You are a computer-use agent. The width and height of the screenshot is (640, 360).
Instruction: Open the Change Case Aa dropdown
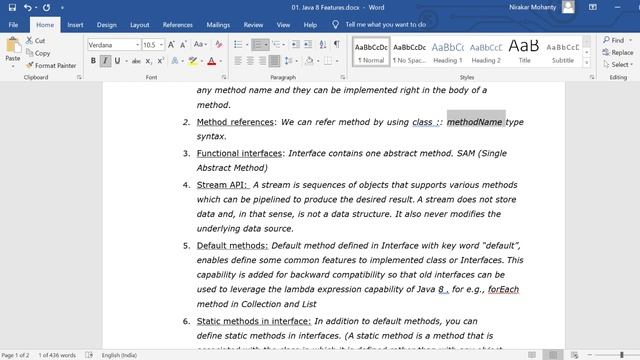(x=200, y=44)
